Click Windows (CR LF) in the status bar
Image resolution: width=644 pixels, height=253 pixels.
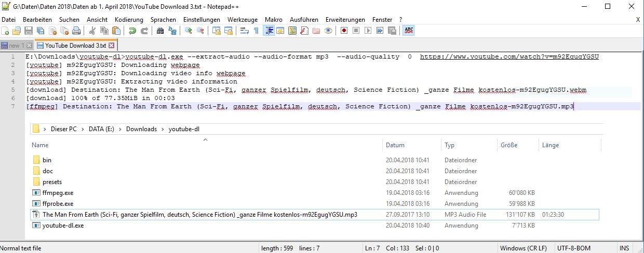tap(524, 248)
